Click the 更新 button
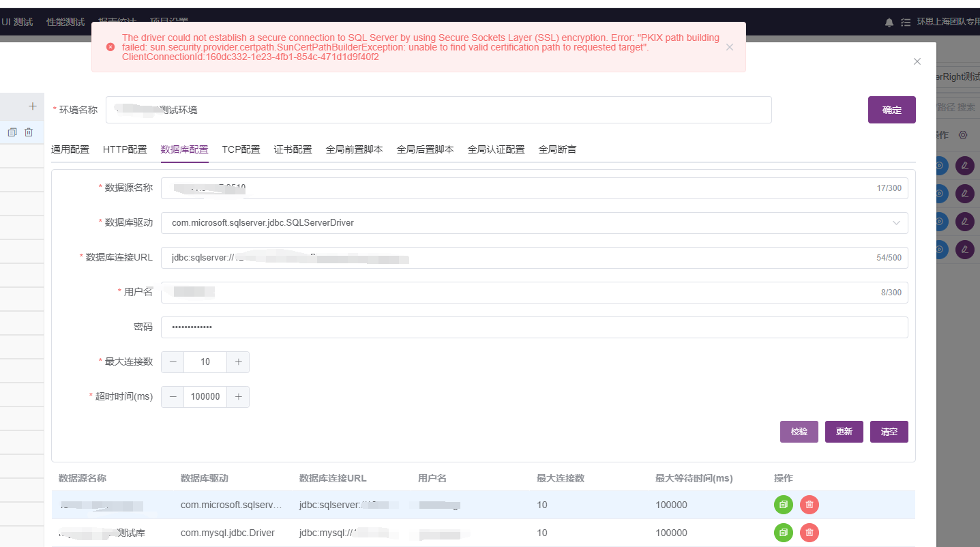The height and width of the screenshot is (547, 980). 844,432
